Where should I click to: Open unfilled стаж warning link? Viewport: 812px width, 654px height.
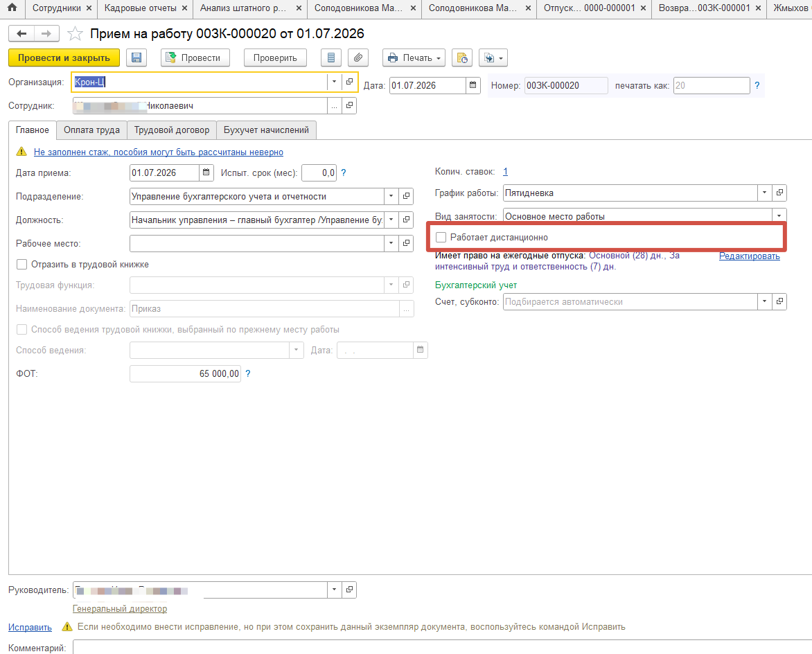click(159, 152)
